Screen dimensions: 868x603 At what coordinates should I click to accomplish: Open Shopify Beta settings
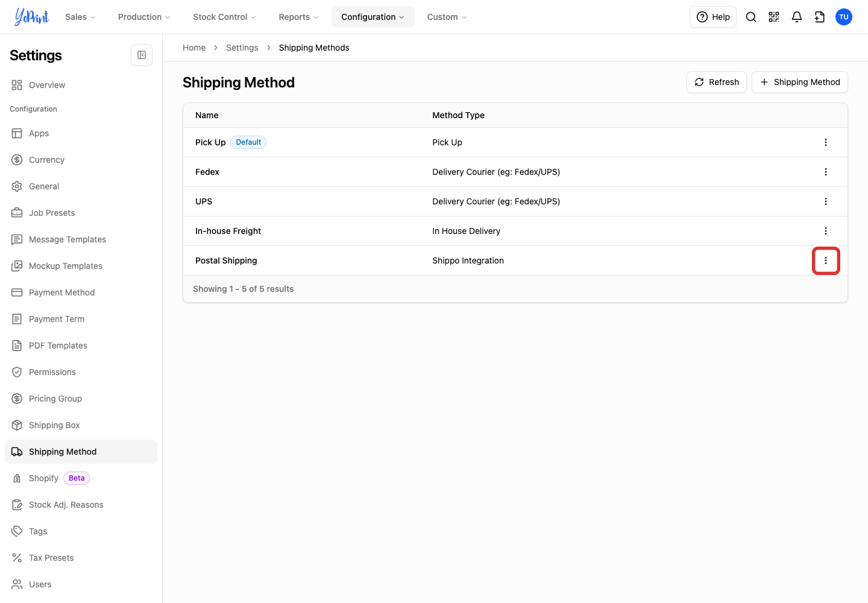click(81, 478)
